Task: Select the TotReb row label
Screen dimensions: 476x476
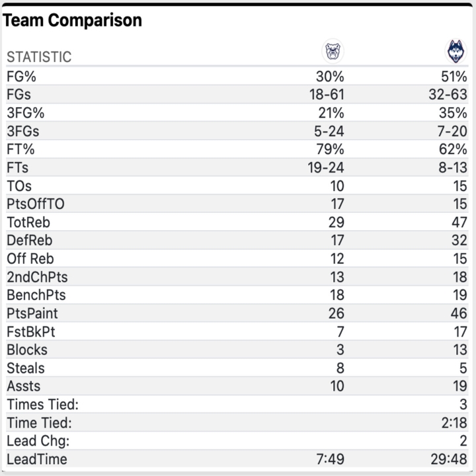Action: point(28,222)
